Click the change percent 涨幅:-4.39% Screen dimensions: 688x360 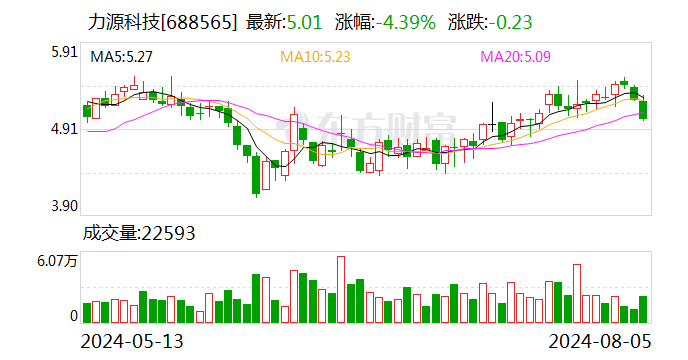tap(385, 22)
